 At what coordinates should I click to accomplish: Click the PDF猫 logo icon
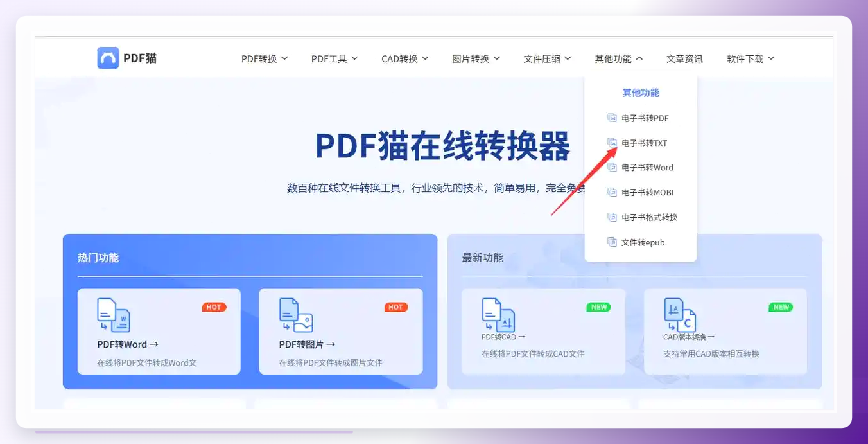tap(108, 58)
